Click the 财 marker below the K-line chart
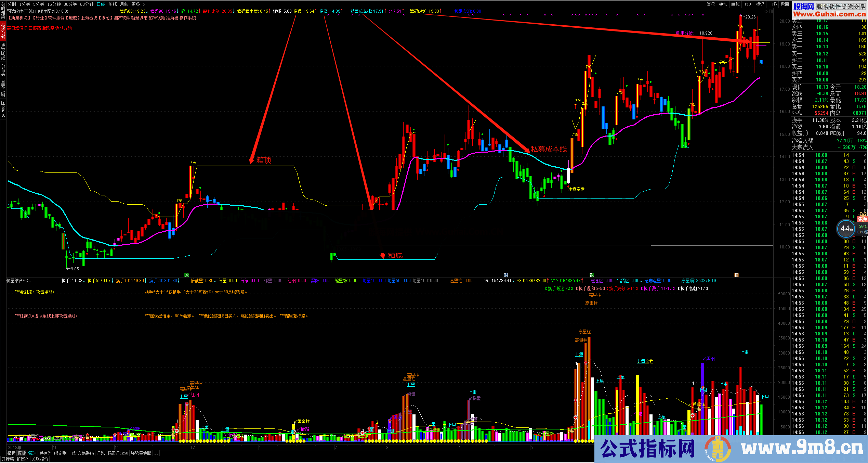Image resolution: width=868 pixels, height=463 pixels. tap(506, 275)
